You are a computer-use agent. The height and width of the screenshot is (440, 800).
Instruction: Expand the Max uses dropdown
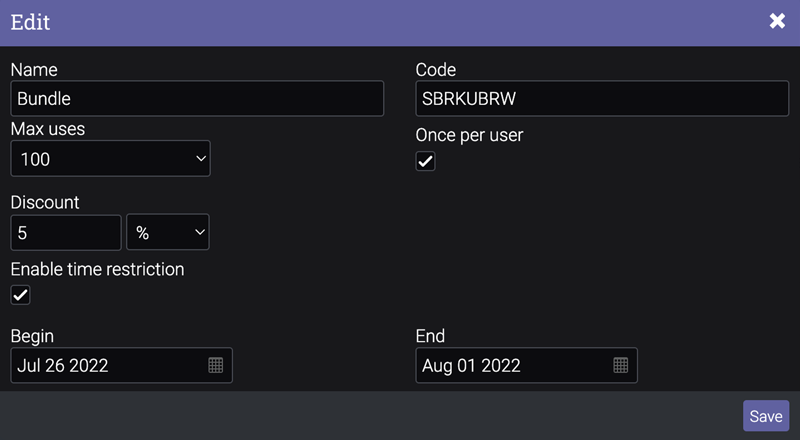coord(110,159)
